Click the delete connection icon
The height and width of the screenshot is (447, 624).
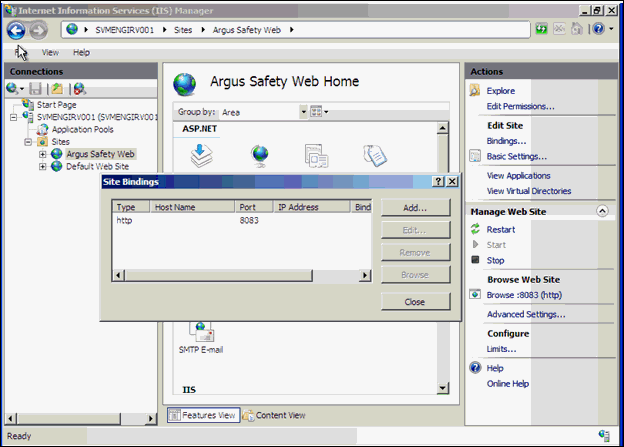point(80,89)
